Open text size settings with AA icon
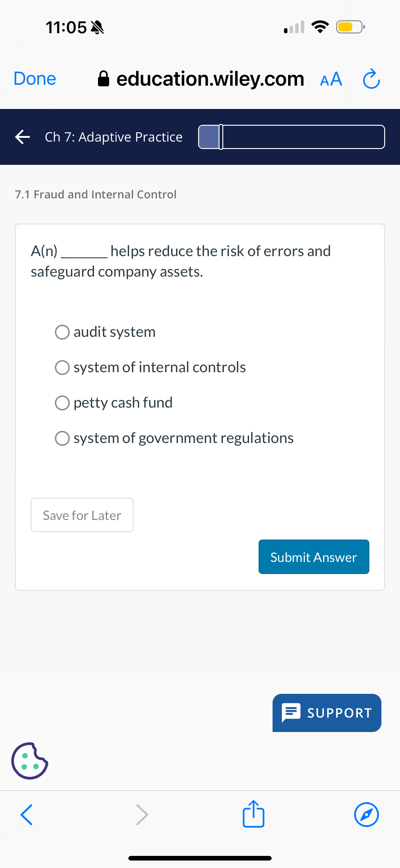Image resolution: width=400 pixels, height=868 pixels. (x=330, y=79)
